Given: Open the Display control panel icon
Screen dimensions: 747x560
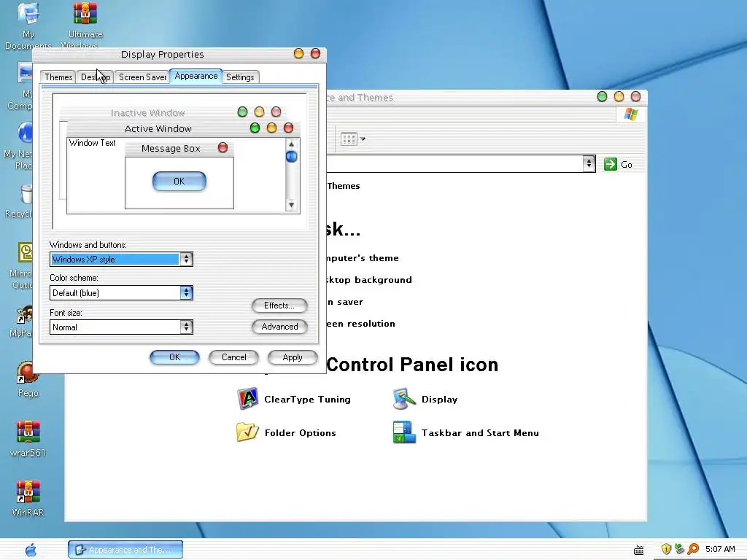Looking at the screenshot, I should tap(404, 399).
